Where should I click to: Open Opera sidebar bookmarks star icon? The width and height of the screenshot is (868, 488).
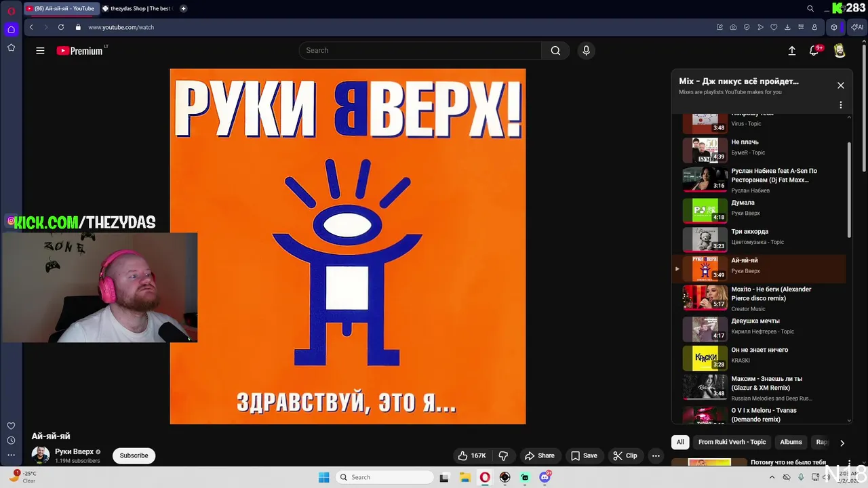pos(11,47)
